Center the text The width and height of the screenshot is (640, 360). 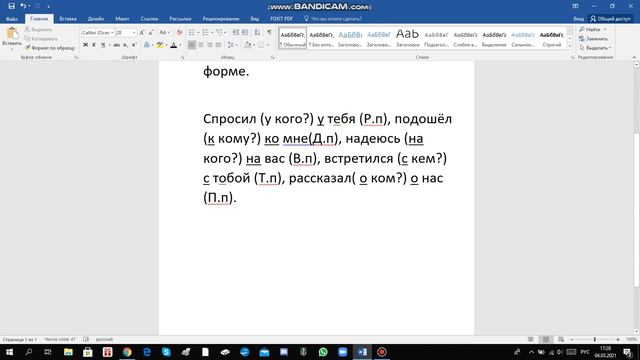point(201,45)
